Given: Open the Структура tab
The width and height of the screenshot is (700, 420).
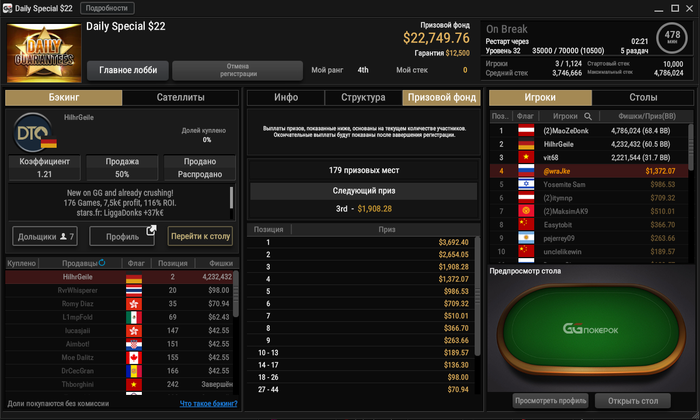Looking at the screenshot, I should (363, 97).
